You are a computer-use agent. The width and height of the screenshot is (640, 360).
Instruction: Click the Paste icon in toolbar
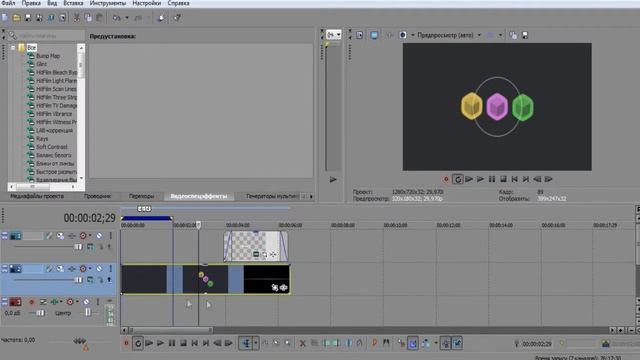point(99,18)
